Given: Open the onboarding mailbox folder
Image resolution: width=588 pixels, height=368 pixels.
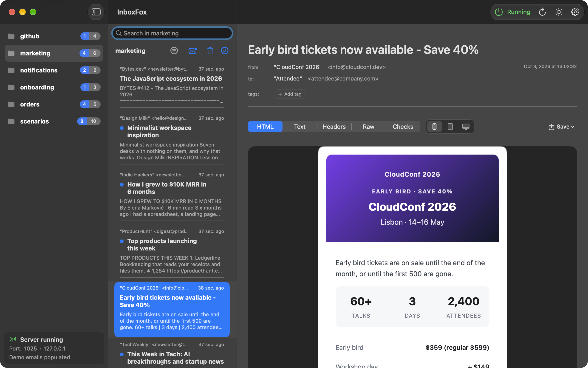Looking at the screenshot, I should tap(54, 87).
